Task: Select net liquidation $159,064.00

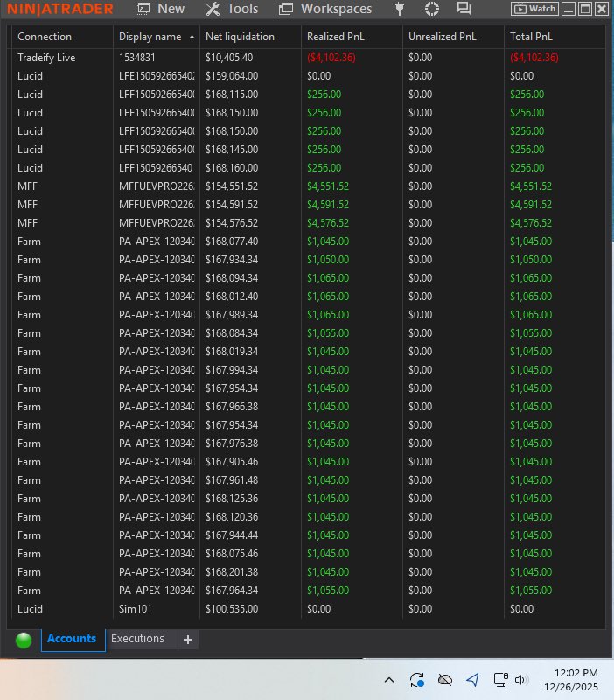Action: coord(232,76)
